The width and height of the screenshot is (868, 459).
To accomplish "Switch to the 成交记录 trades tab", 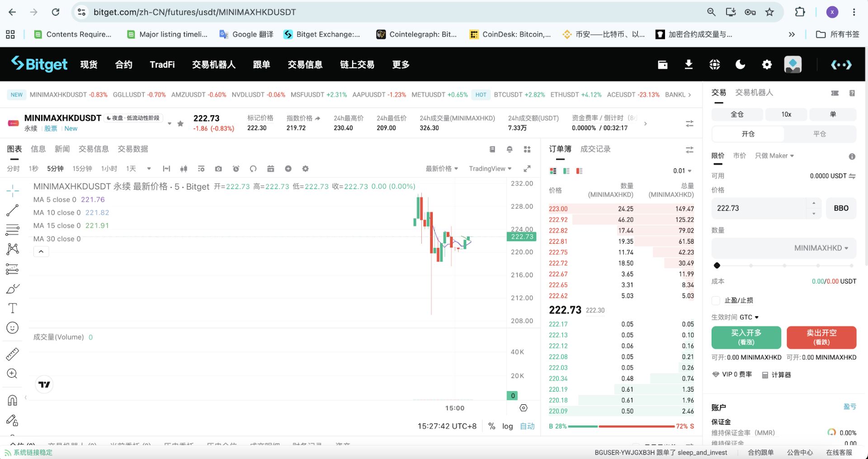I will point(595,149).
